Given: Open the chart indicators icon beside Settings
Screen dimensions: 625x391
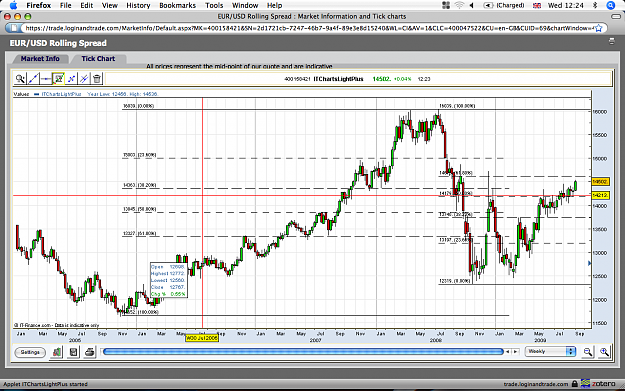Looking at the screenshot, I should click(57, 352).
